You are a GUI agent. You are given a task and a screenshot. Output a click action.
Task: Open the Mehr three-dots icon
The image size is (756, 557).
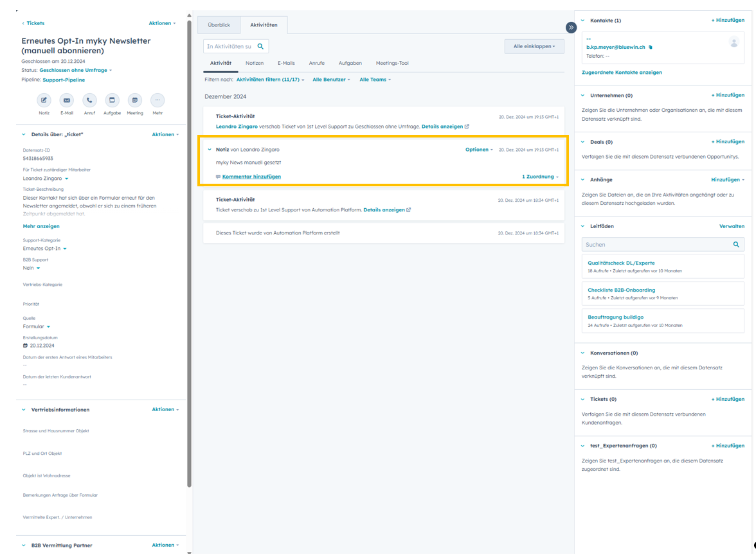(x=157, y=100)
